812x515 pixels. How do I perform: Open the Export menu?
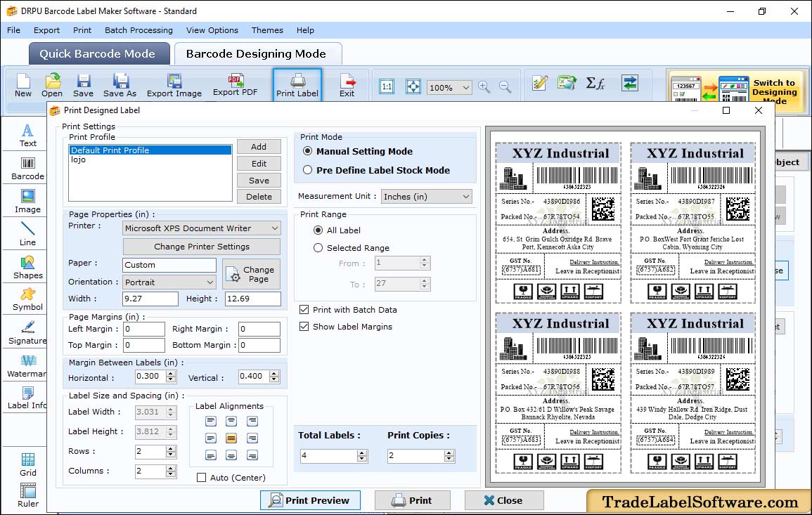[46, 30]
